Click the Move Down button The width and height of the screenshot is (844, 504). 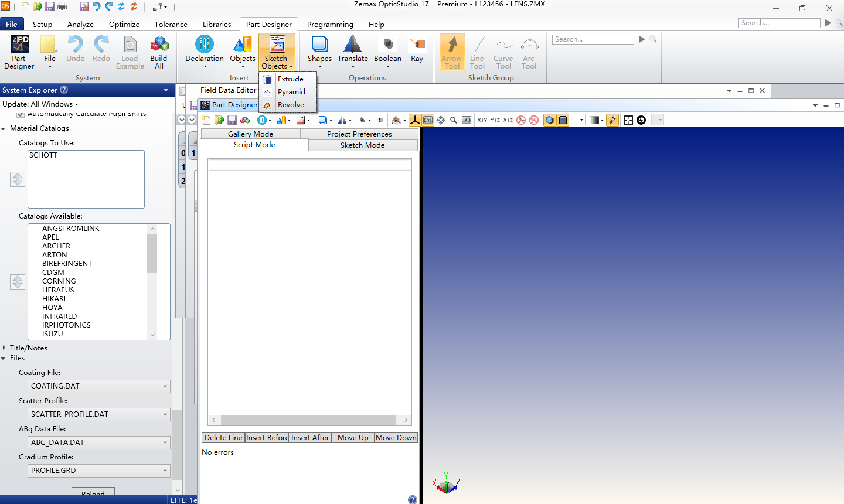point(396,438)
